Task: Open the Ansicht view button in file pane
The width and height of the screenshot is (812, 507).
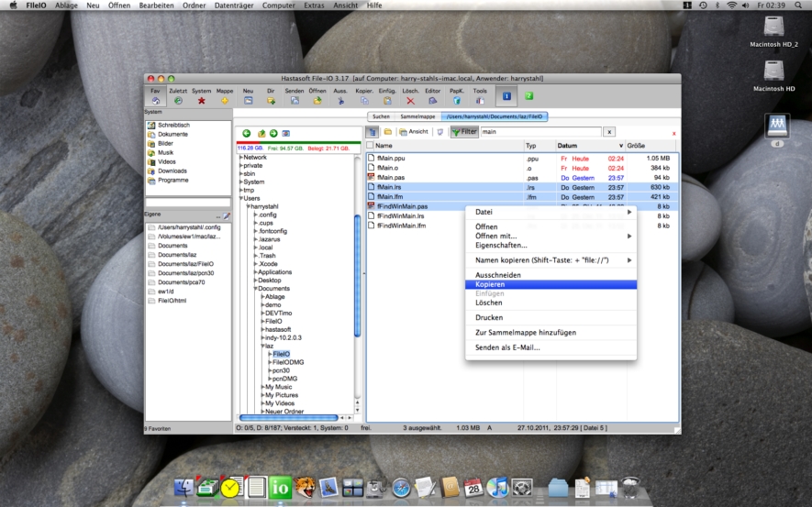Action: pos(413,132)
